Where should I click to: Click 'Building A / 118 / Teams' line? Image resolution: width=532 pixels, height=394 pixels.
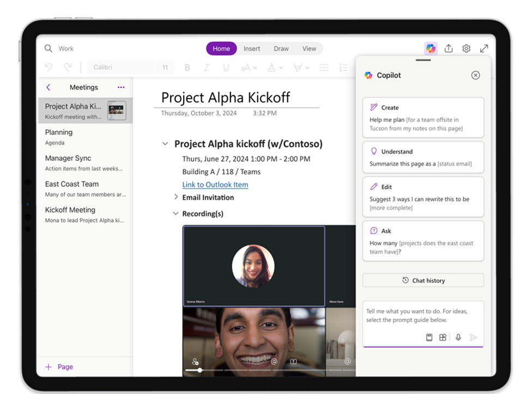pos(221,172)
